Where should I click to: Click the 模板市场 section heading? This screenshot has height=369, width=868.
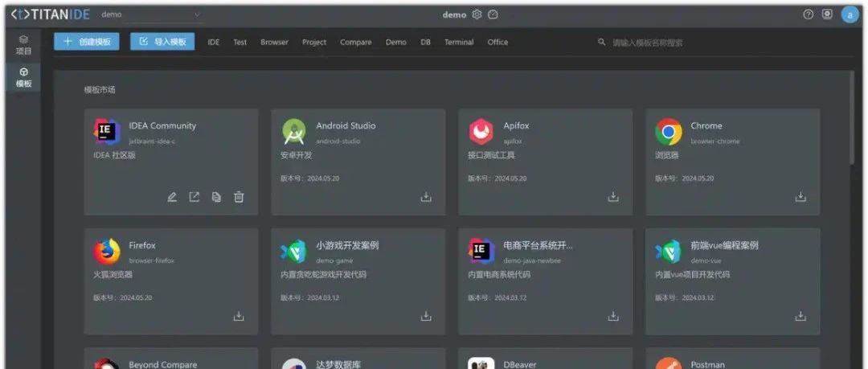(x=100, y=90)
